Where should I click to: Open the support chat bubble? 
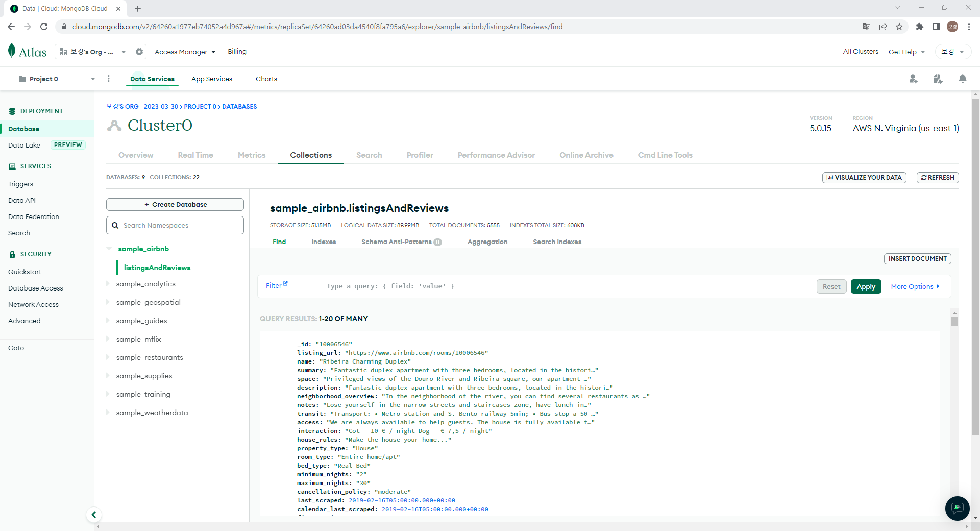(958, 508)
